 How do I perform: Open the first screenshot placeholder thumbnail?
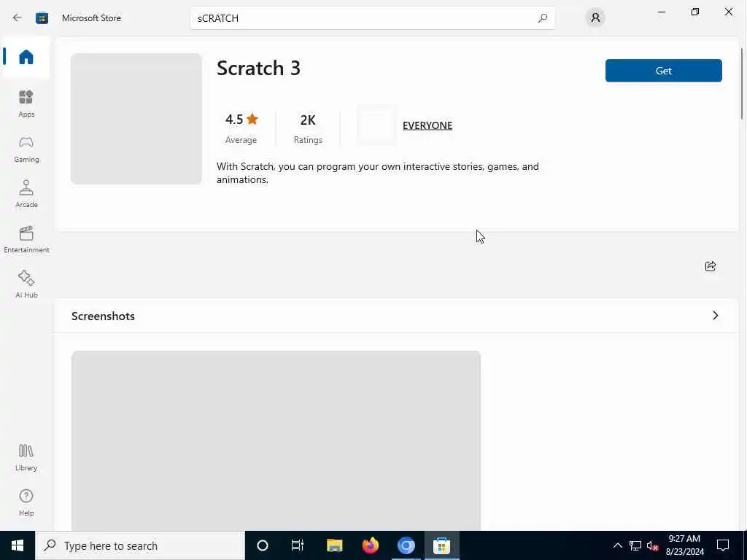point(276,440)
